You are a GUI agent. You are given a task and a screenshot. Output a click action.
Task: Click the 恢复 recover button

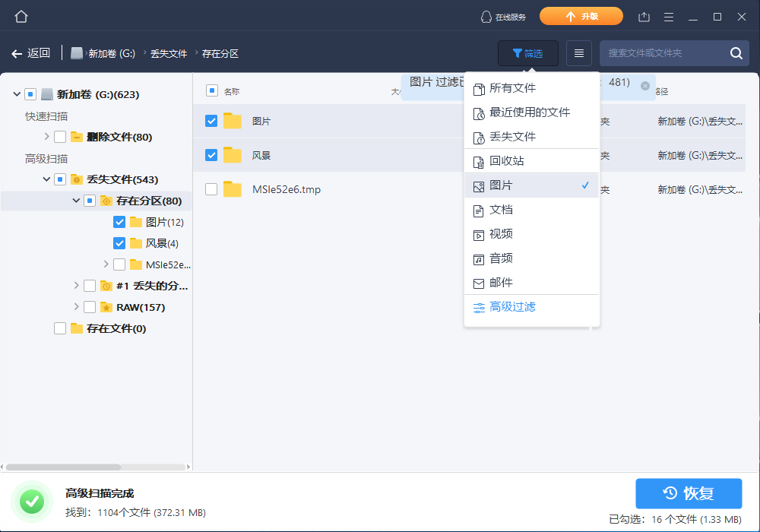[x=688, y=493]
